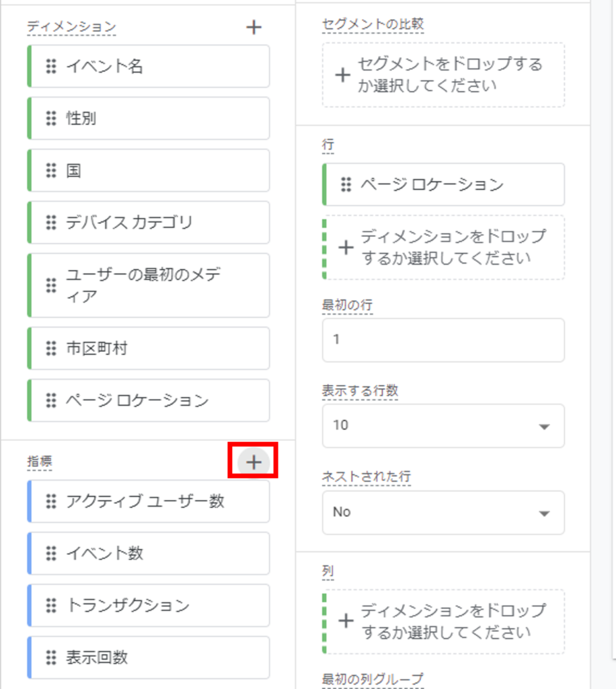616x689 pixels.
Task: Select the イベント数 metric chip
Action: point(149,553)
